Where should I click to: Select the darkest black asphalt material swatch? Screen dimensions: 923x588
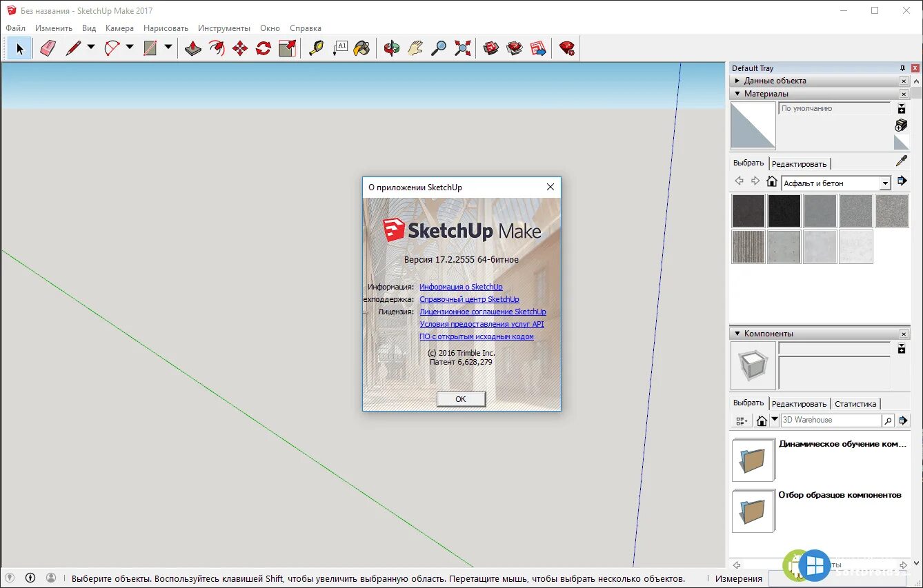(x=784, y=211)
